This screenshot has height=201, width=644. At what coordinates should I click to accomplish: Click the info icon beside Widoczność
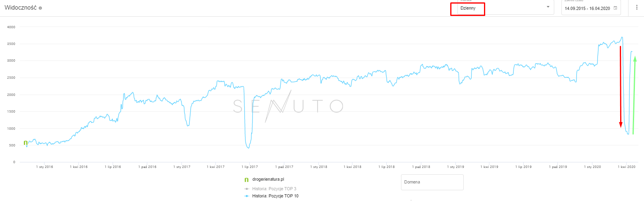pyautogui.click(x=40, y=8)
